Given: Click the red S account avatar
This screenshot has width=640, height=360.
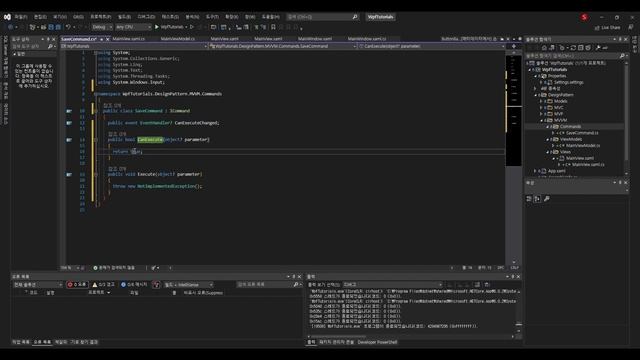Looking at the screenshot, I should (x=584, y=17).
